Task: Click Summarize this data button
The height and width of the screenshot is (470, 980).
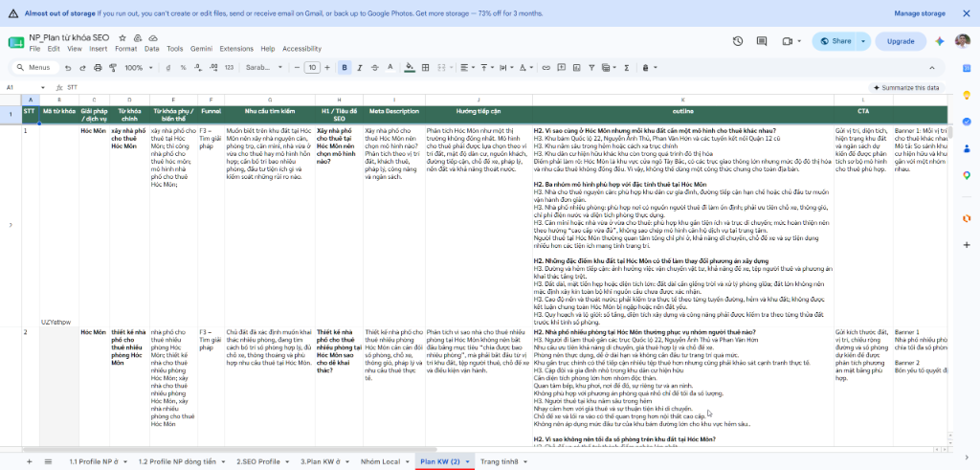Action: point(905,87)
